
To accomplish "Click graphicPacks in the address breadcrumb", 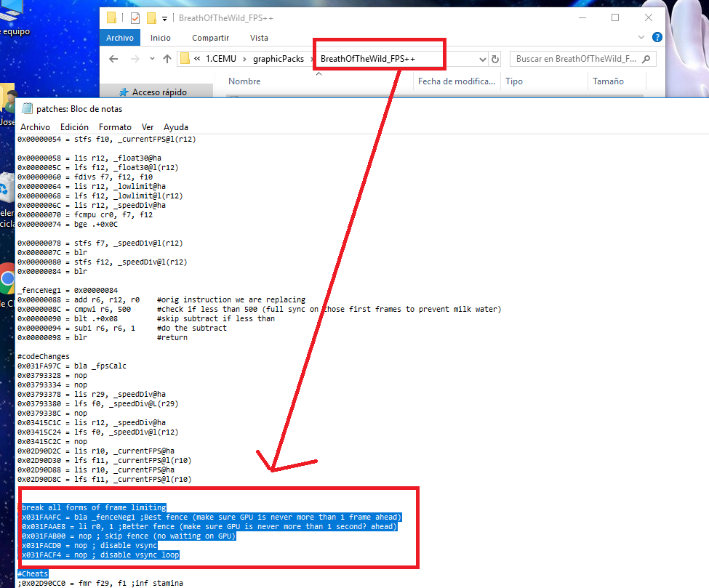I will click(279, 59).
